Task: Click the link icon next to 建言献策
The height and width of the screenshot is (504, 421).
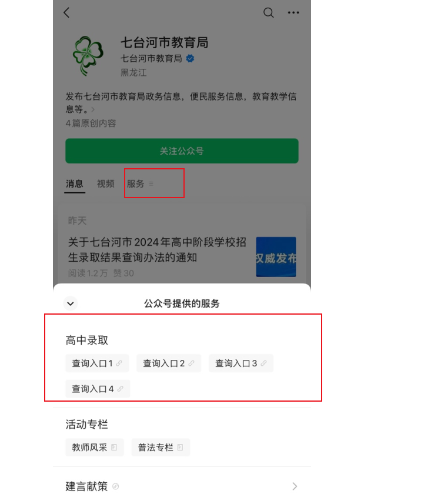Action: click(116, 486)
